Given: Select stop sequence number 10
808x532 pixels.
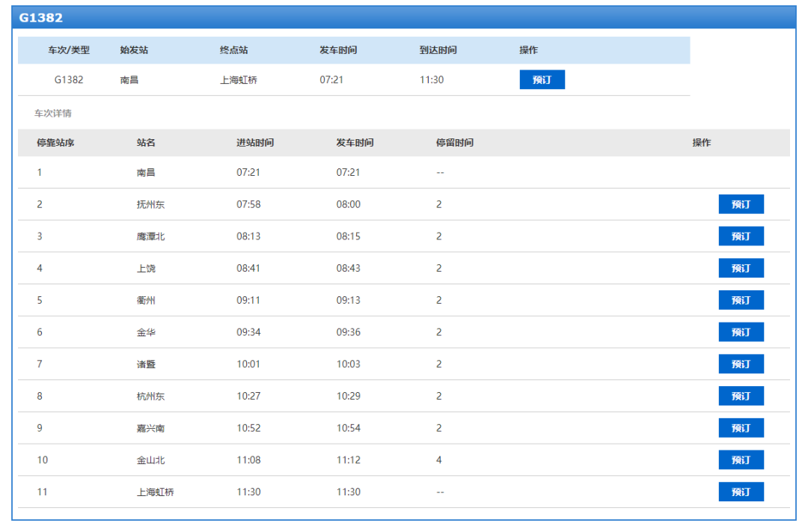Looking at the screenshot, I should click(x=42, y=460).
